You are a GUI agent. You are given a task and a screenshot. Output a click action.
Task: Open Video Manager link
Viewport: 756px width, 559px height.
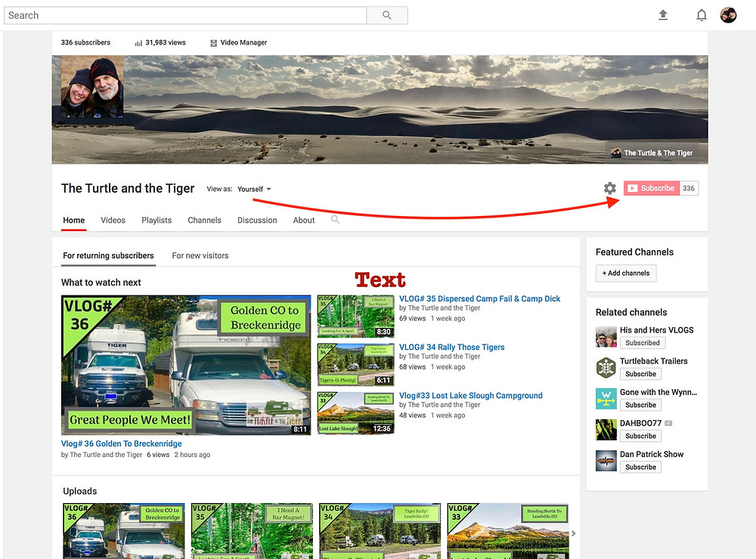tap(243, 43)
